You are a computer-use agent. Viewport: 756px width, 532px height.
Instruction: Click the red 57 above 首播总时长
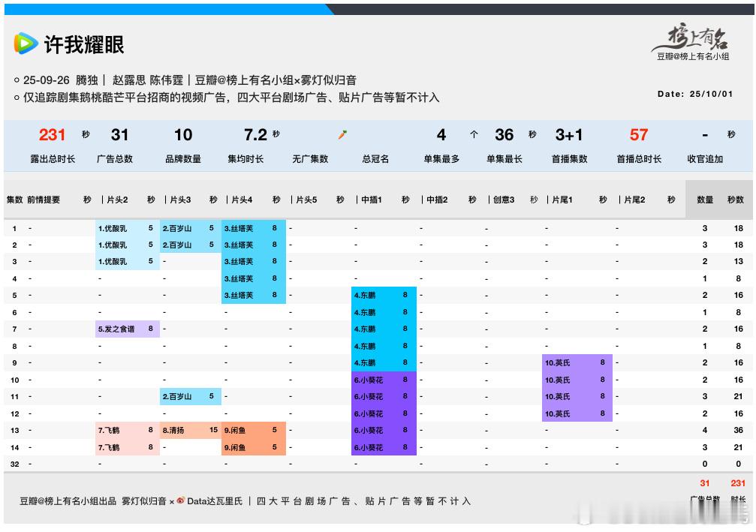click(639, 134)
